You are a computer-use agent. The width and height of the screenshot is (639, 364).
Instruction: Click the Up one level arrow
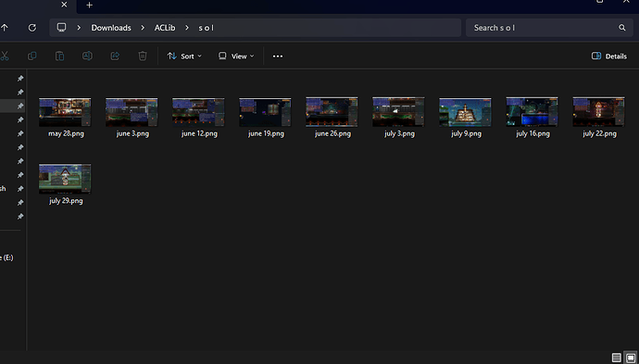[x=5, y=28]
